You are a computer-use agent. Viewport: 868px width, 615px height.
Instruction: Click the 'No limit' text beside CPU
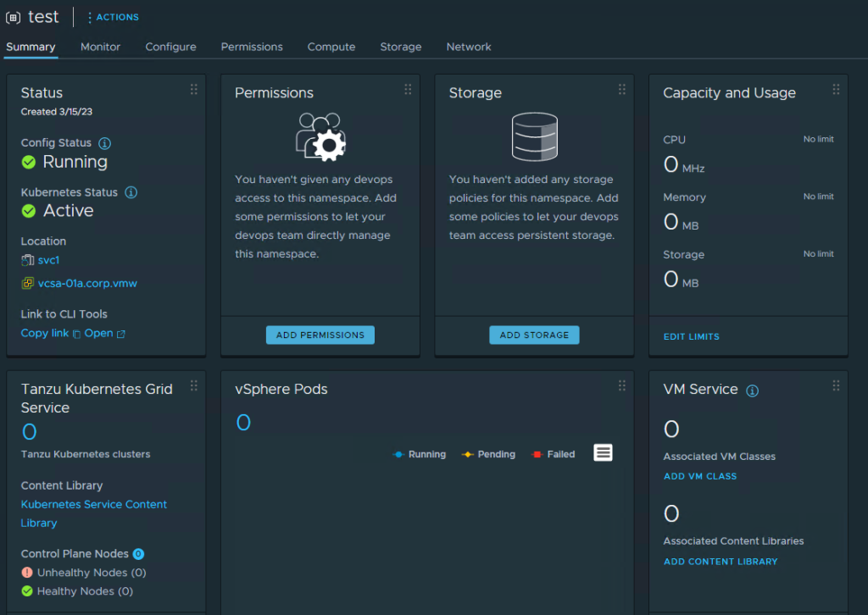819,140
